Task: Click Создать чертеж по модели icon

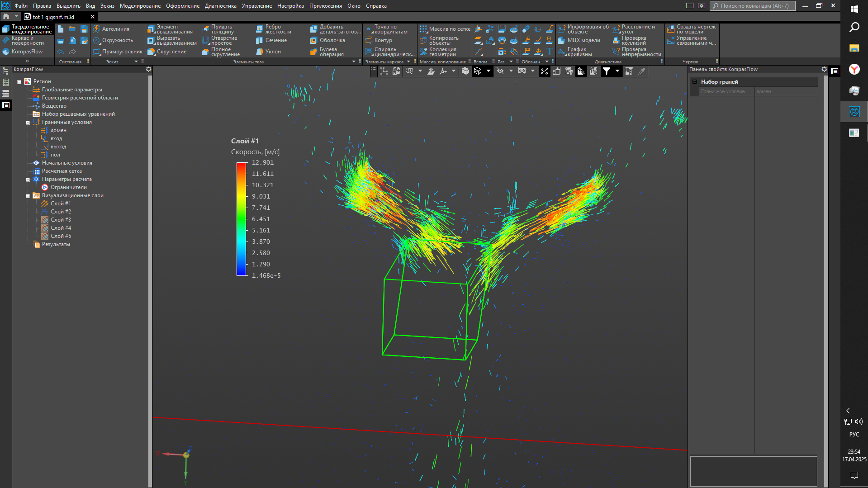Action: pyautogui.click(x=671, y=29)
